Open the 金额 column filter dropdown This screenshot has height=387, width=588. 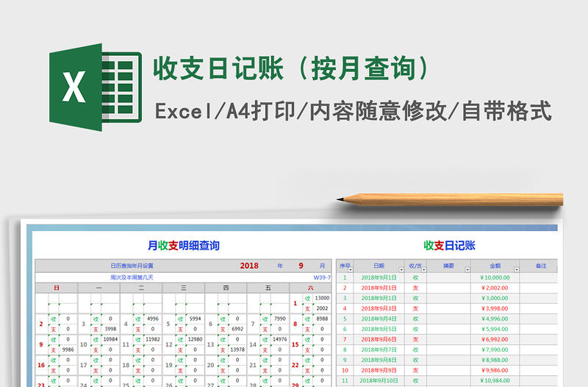(517, 269)
